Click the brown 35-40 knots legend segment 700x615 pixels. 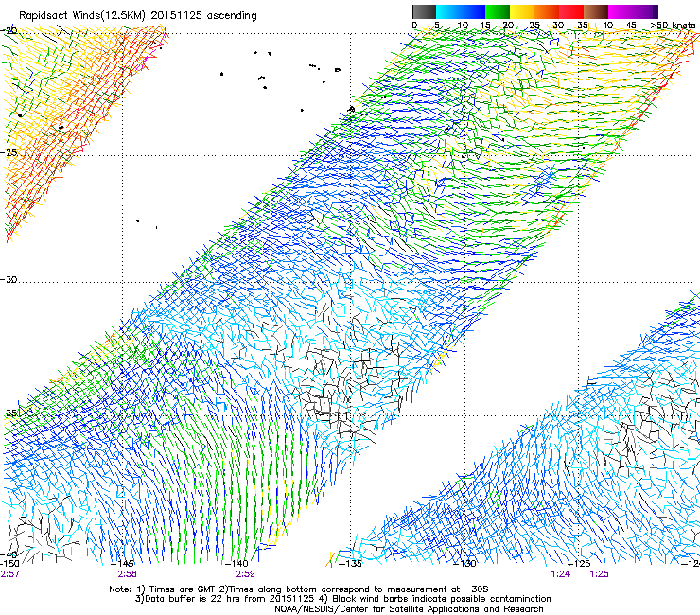click(x=596, y=11)
